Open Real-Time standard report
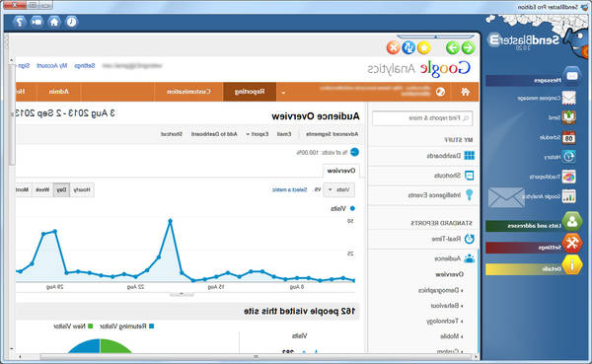 tap(453, 239)
